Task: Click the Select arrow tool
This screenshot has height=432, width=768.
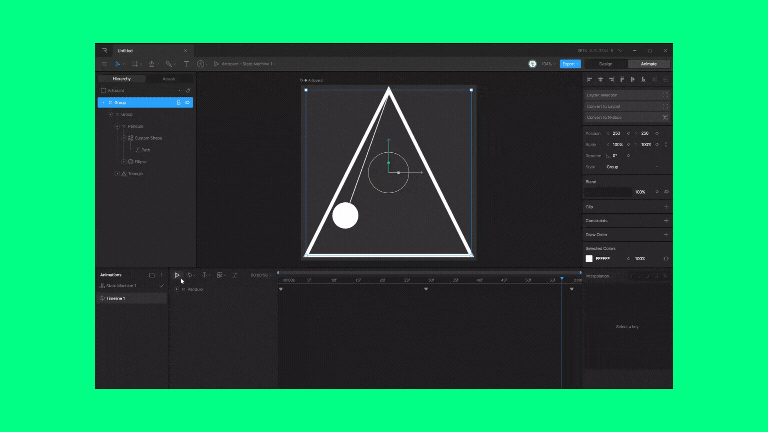Action: [x=118, y=64]
